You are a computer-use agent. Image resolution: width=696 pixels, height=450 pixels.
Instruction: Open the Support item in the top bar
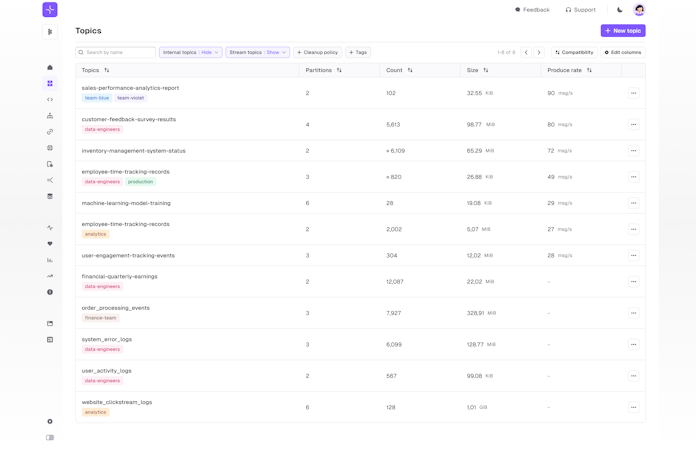pos(580,10)
